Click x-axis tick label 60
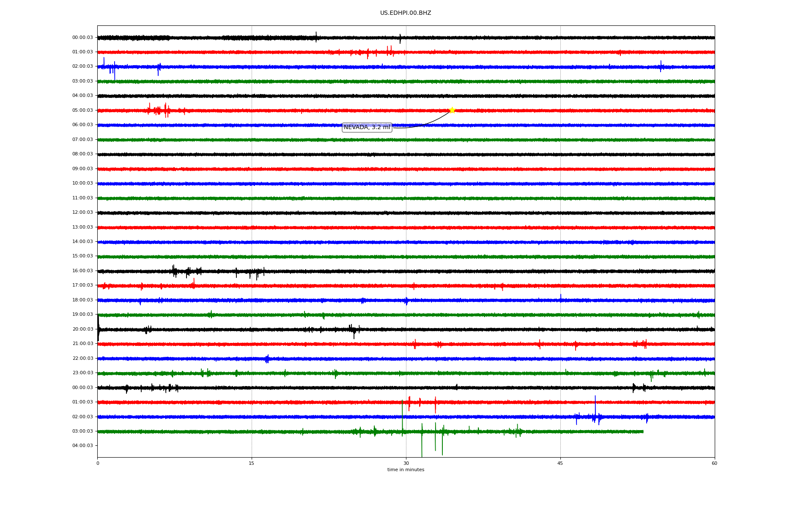Viewport: 812px width, 508px height. (x=714, y=464)
